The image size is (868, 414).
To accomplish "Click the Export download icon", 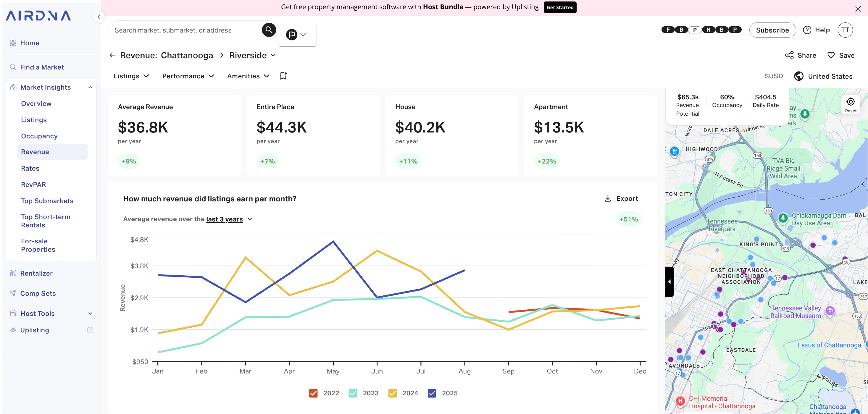I will (608, 198).
